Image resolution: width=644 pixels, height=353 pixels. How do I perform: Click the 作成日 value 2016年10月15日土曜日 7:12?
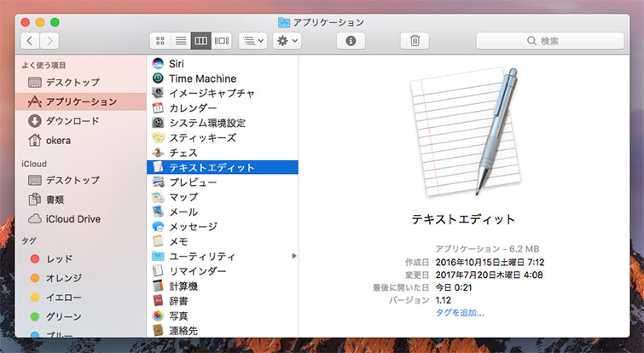click(490, 262)
